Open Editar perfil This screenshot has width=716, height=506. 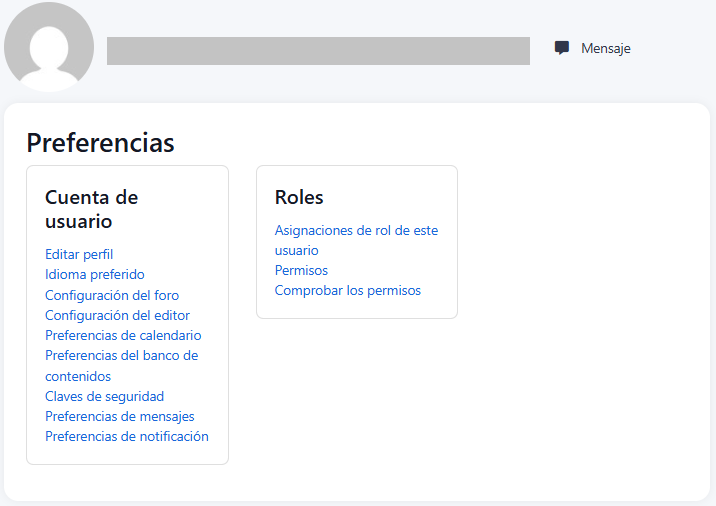click(x=79, y=255)
